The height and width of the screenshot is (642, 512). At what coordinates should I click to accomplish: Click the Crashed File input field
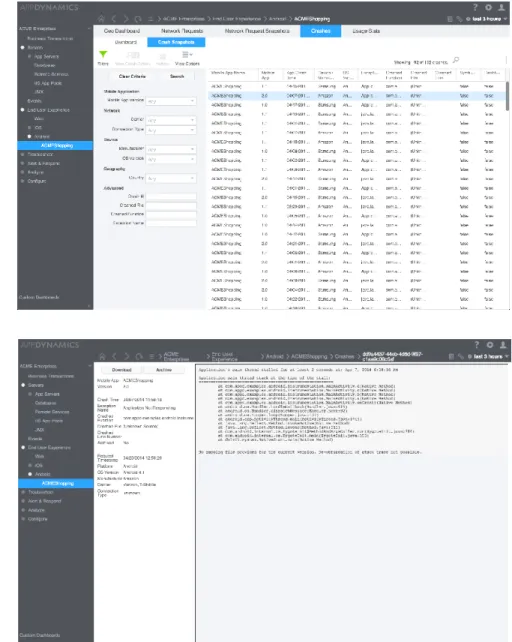[171, 206]
